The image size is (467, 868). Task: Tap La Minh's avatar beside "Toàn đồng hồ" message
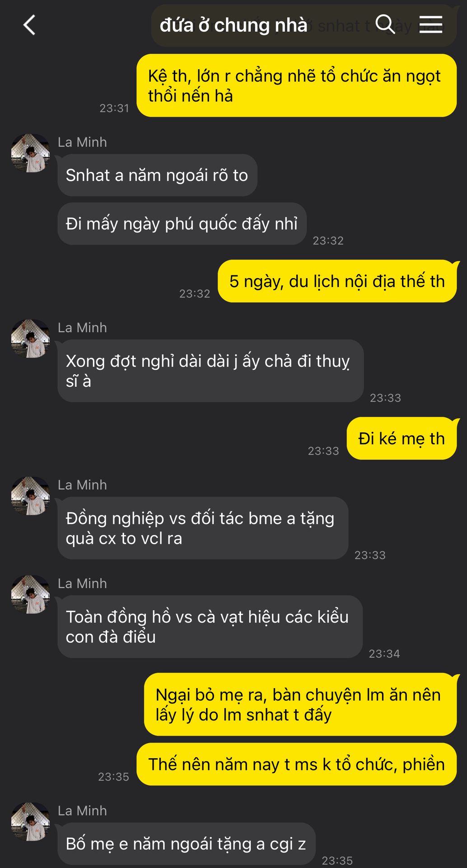pos(30,594)
